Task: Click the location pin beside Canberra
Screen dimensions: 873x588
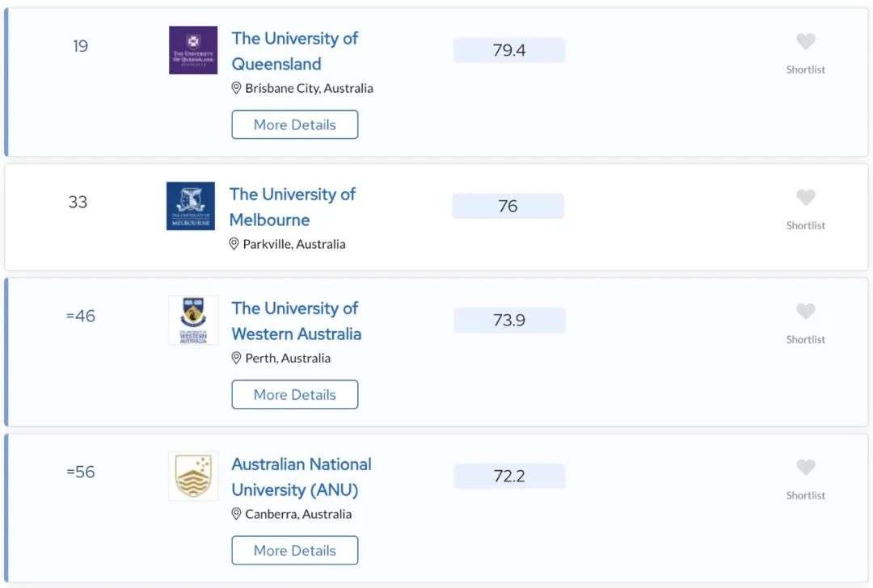Action: (x=236, y=514)
